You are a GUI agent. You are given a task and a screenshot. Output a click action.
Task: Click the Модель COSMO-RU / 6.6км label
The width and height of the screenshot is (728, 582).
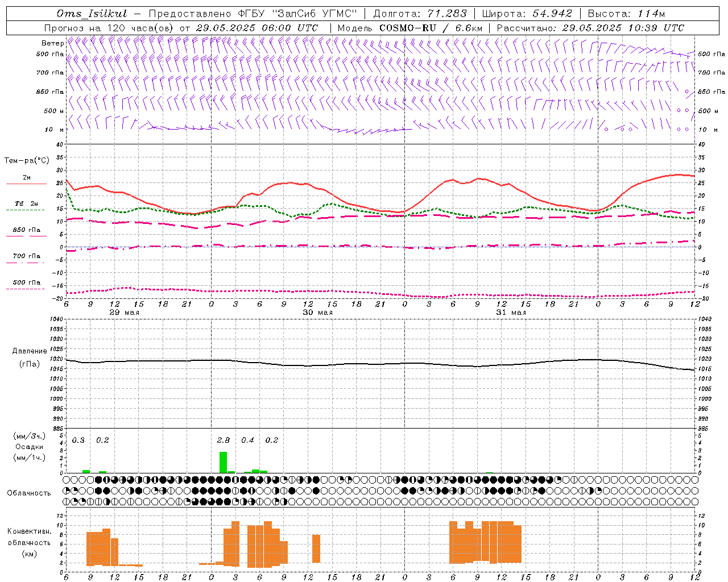pos(409,28)
